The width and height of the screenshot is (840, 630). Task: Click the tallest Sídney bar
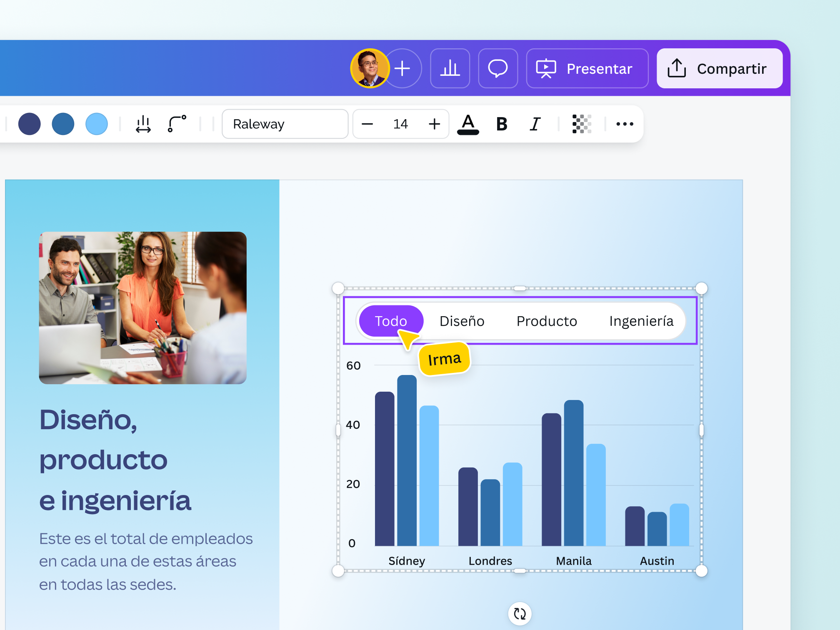(x=407, y=460)
